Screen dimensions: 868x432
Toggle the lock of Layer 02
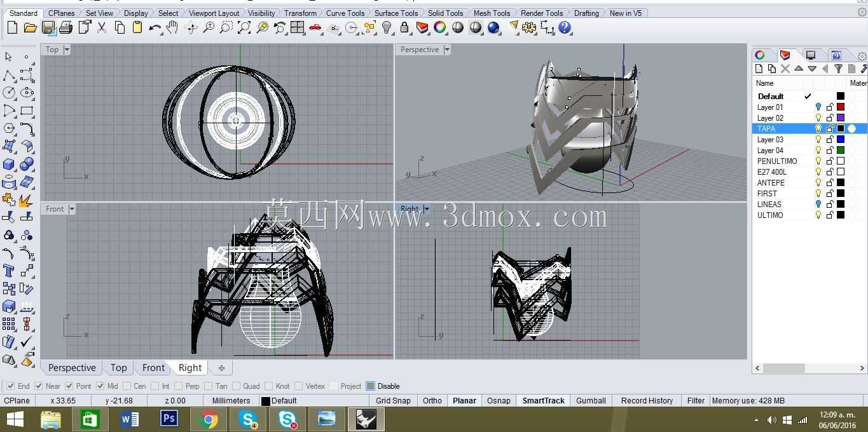click(x=830, y=118)
